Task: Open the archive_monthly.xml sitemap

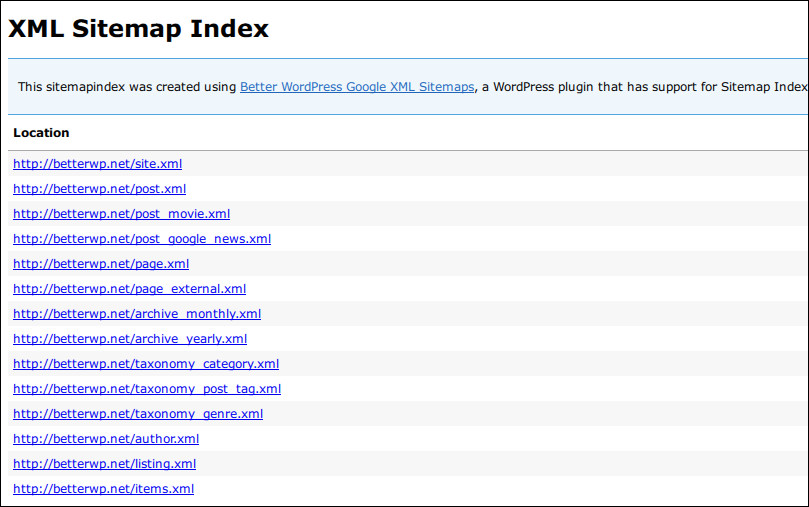Action: [x=137, y=314]
